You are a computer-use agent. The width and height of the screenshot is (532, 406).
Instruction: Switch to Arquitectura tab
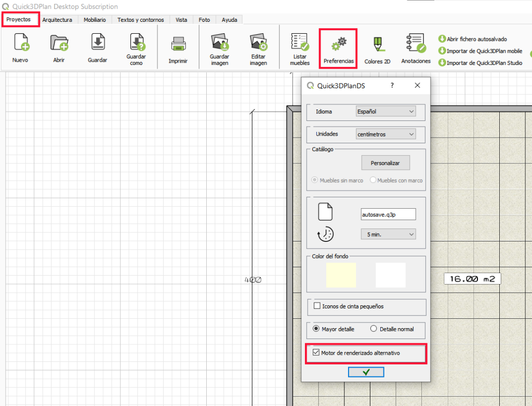57,20
